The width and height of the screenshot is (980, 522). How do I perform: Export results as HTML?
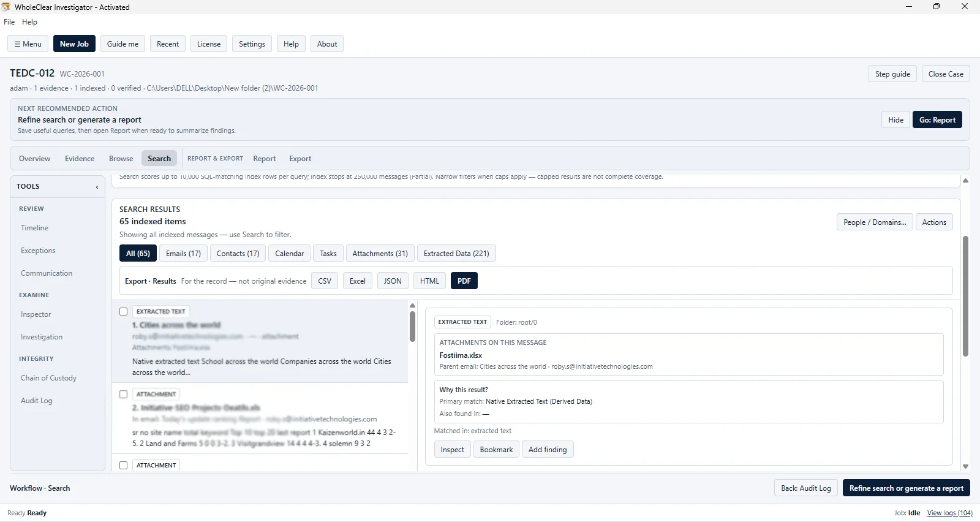pos(429,281)
